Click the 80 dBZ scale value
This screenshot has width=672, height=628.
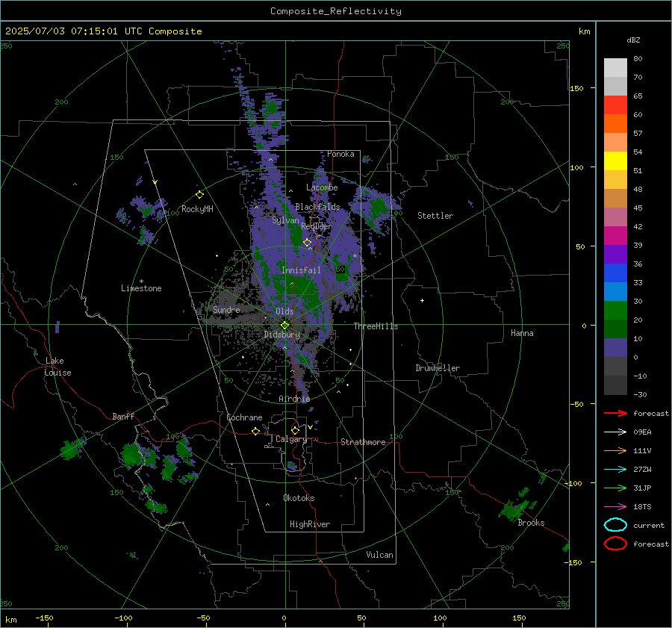pyautogui.click(x=638, y=59)
